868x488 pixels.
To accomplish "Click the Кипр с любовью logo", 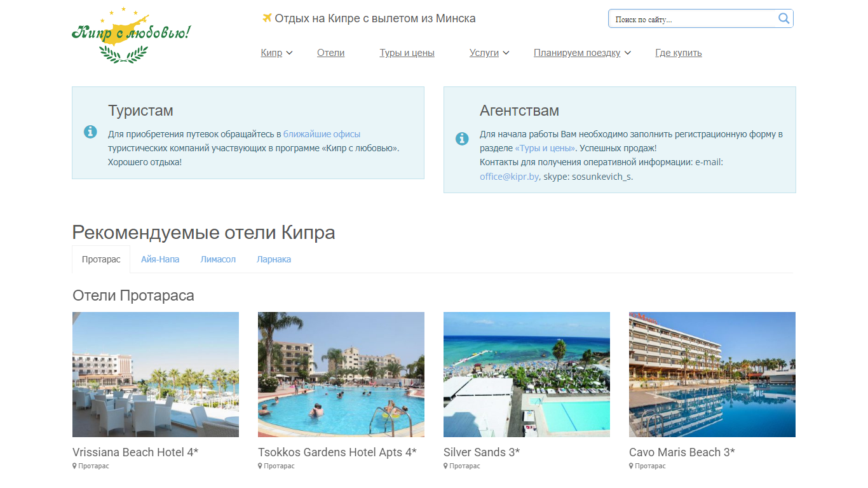I will pos(131,35).
